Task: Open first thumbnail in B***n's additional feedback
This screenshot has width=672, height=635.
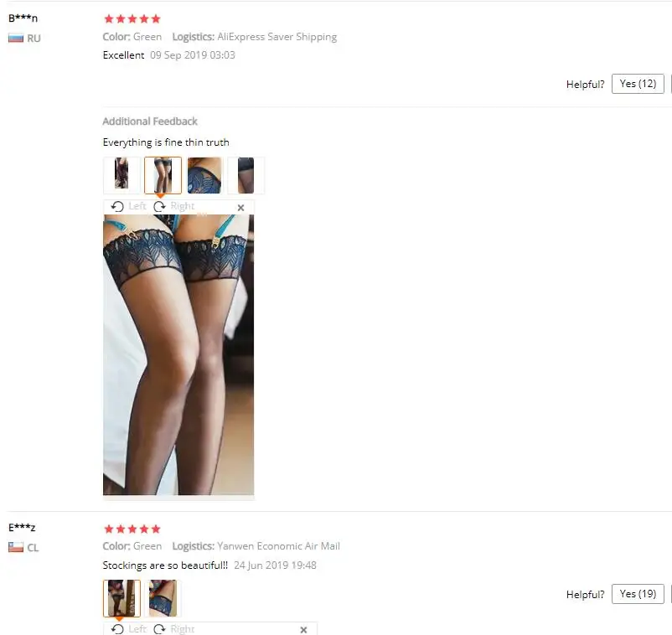Action: (121, 175)
